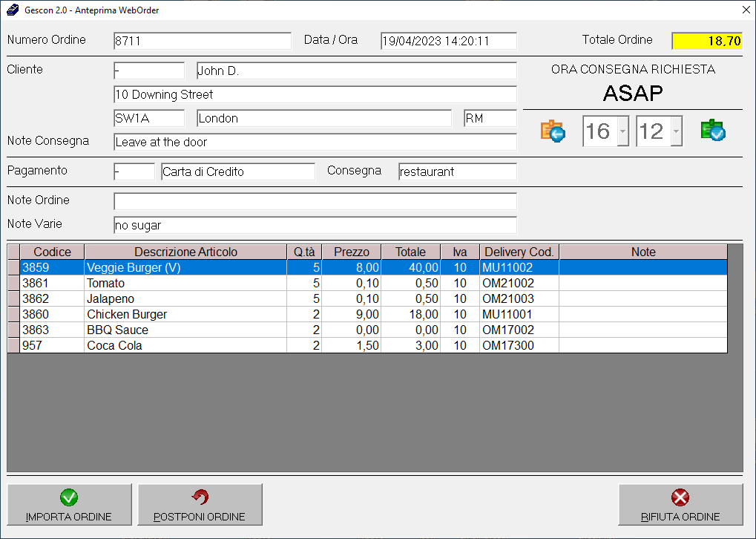This screenshot has width=756, height=539.
Task: Close the Anteprima WebOrder window
Action: tap(745, 10)
